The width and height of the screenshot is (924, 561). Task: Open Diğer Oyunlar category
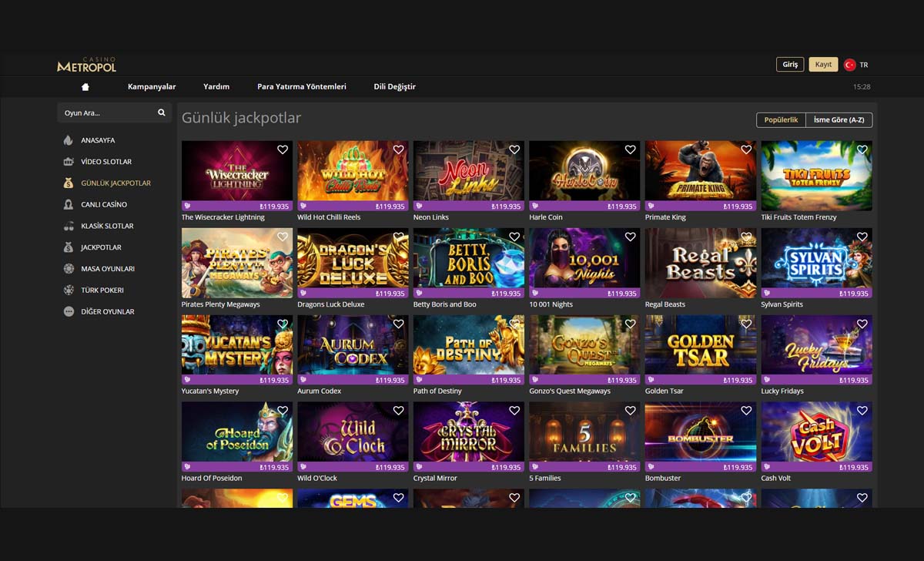pyautogui.click(x=109, y=311)
